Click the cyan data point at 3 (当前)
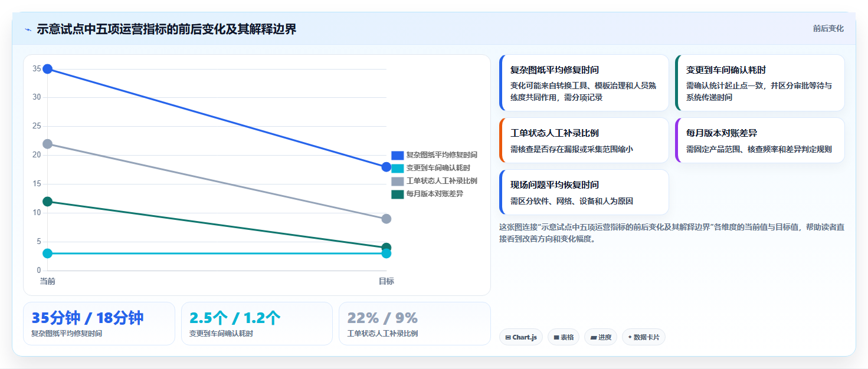The width and height of the screenshot is (868, 369). click(48, 253)
